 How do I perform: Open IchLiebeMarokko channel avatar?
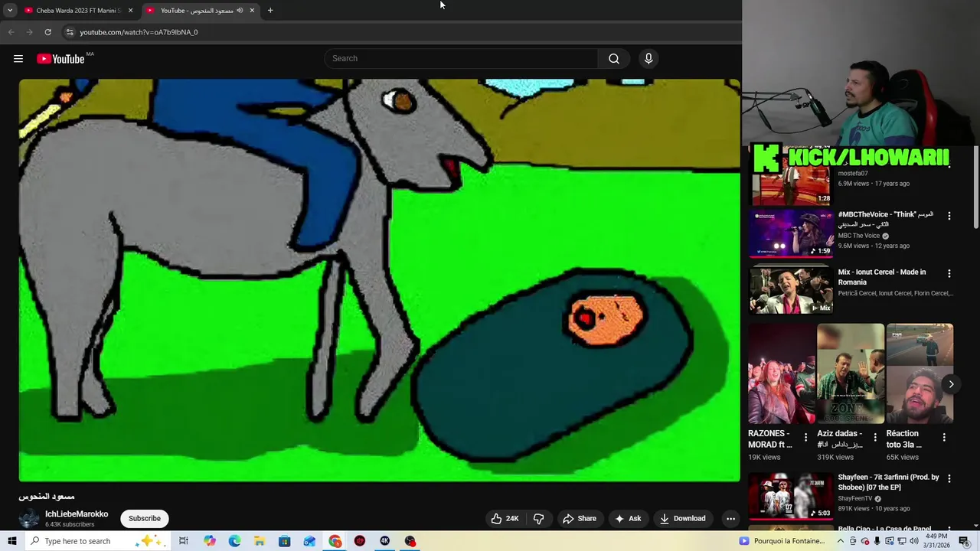point(29,518)
